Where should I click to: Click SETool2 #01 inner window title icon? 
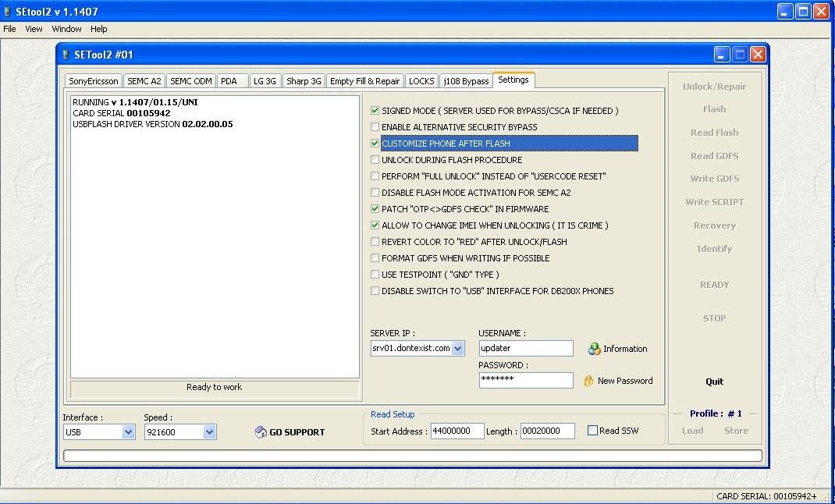point(66,55)
